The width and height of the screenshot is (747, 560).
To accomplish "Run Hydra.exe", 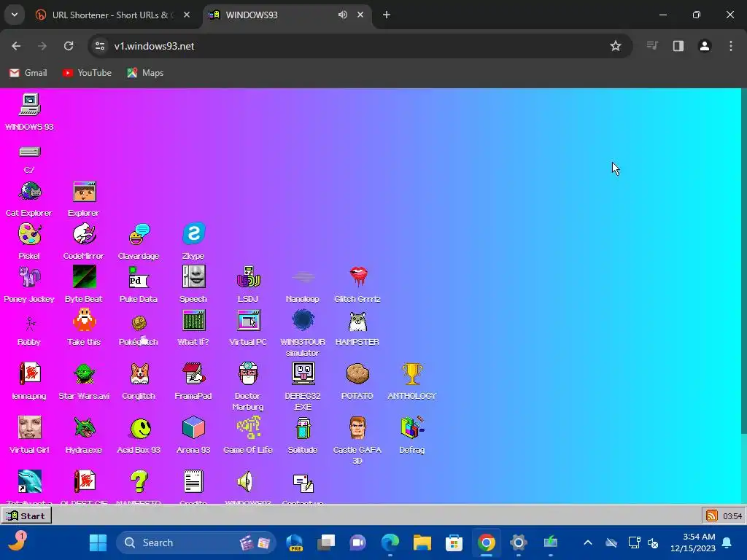I will (x=85, y=428).
